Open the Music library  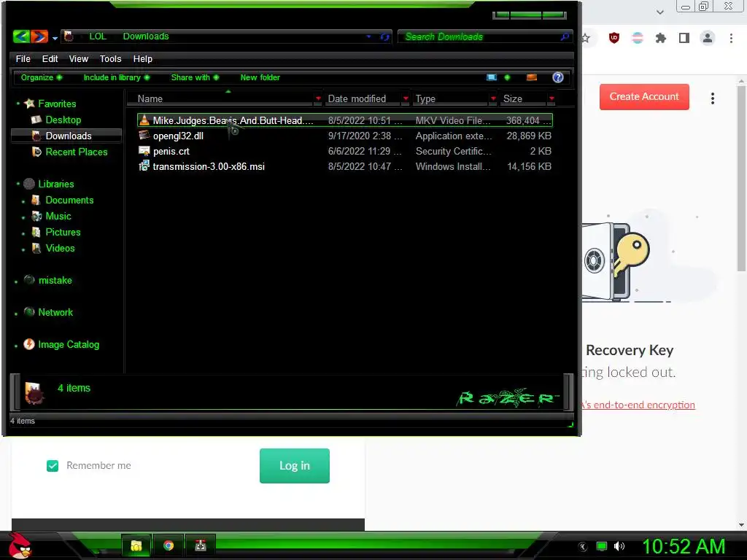coord(58,216)
